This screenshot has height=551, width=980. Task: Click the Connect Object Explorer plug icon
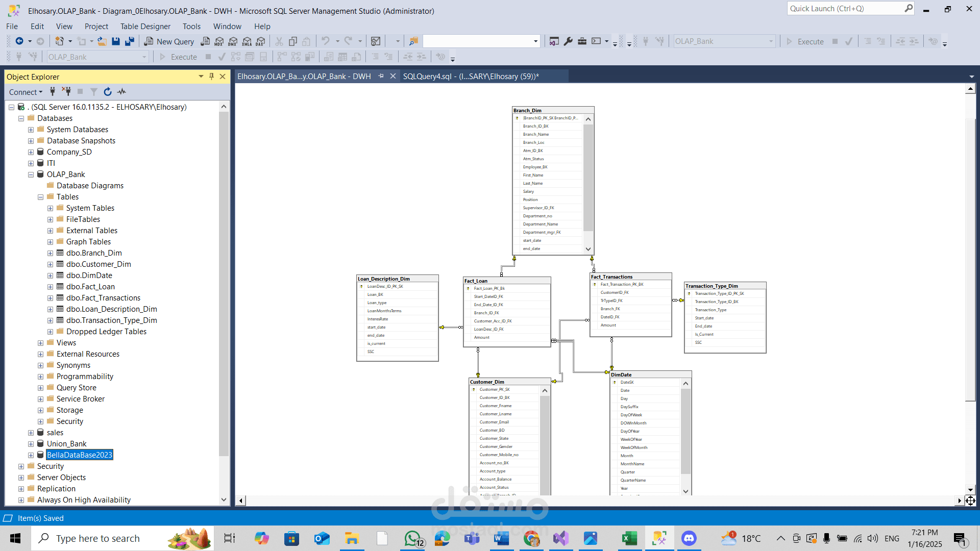tap(52, 92)
